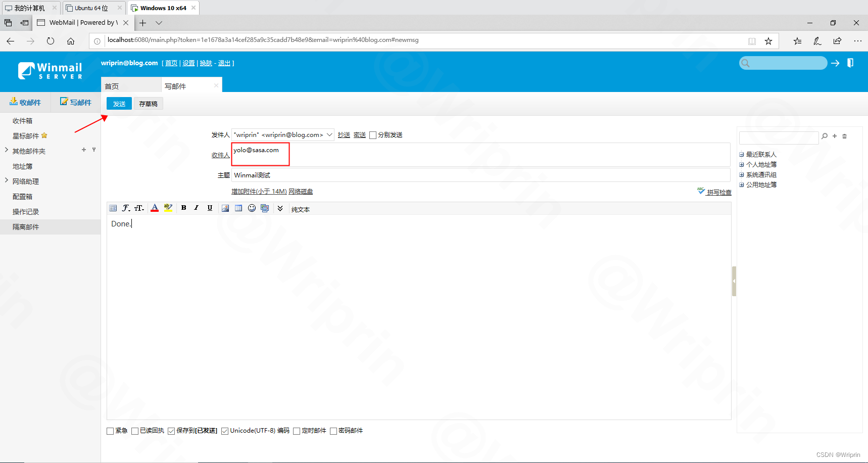Open the font size picker
The image size is (868, 463).
click(139, 208)
